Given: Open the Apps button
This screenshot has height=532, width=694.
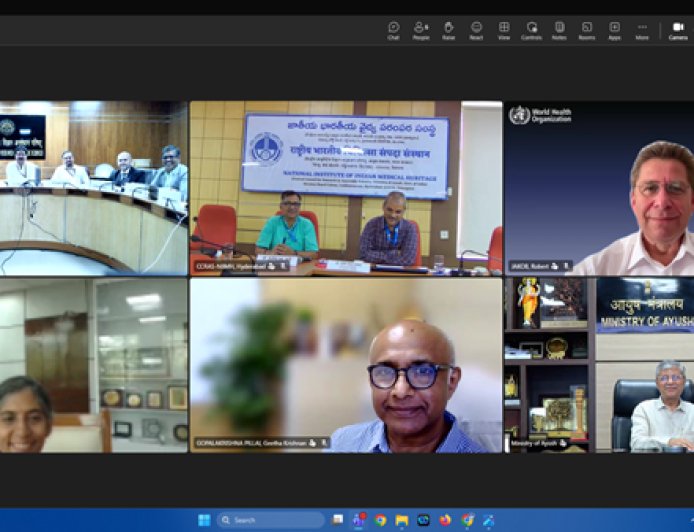Looking at the screenshot, I should click(614, 31).
